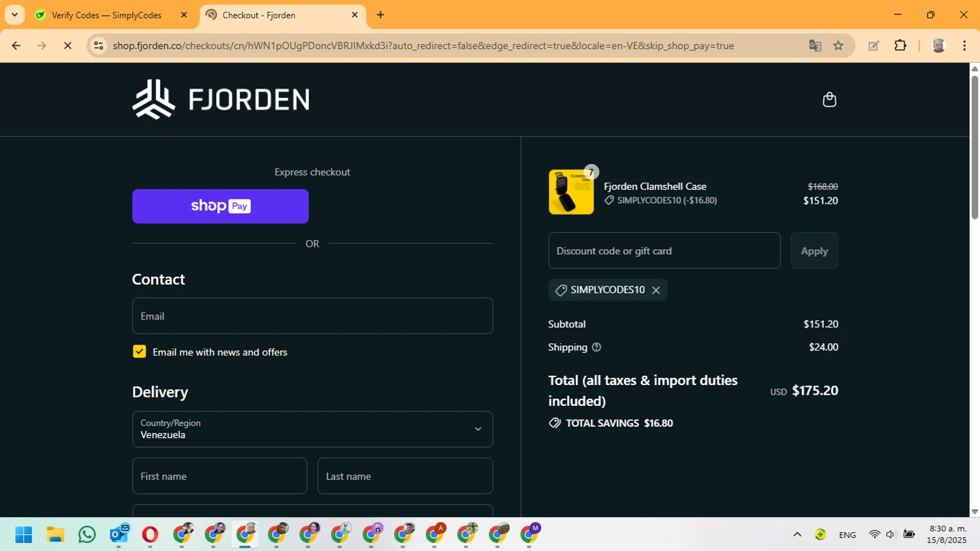Show hidden system tray icons

[x=797, y=535]
